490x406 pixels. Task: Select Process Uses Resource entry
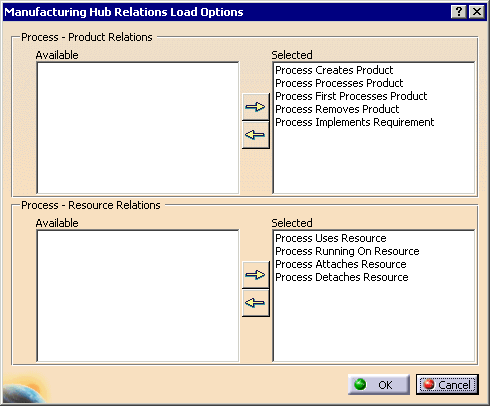coord(331,238)
